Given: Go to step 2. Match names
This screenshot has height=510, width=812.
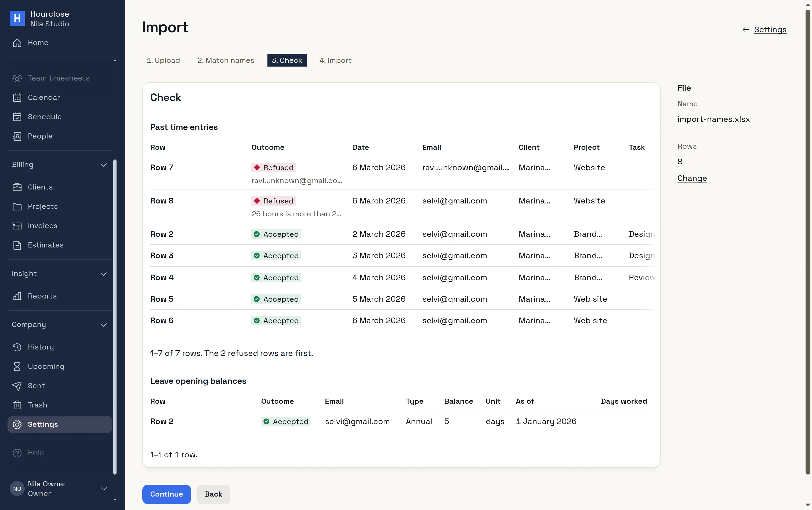Looking at the screenshot, I should pyautogui.click(x=226, y=60).
